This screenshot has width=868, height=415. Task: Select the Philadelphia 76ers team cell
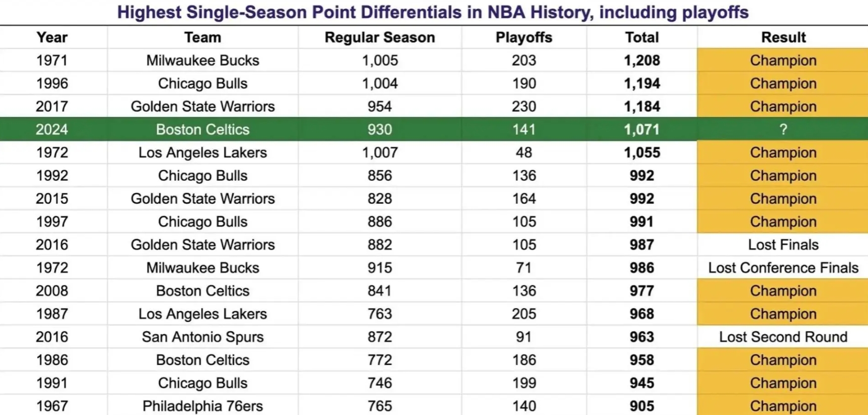click(202, 406)
